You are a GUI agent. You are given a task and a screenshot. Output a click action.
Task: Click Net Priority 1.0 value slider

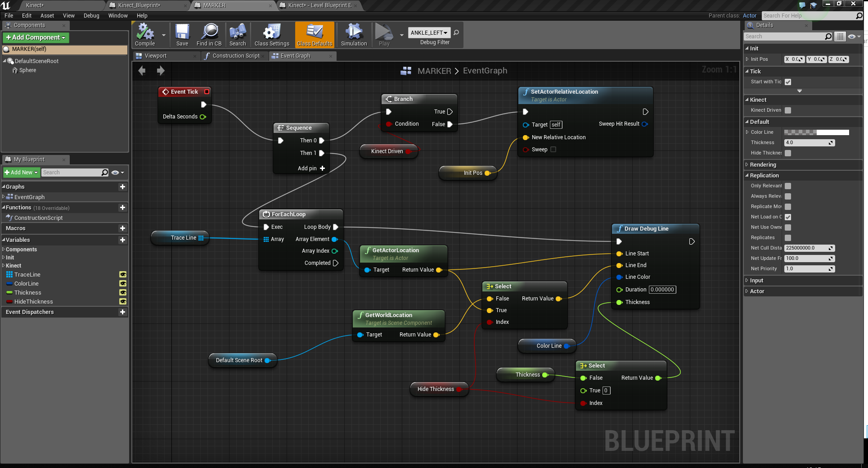pyautogui.click(x=809, y=269)
